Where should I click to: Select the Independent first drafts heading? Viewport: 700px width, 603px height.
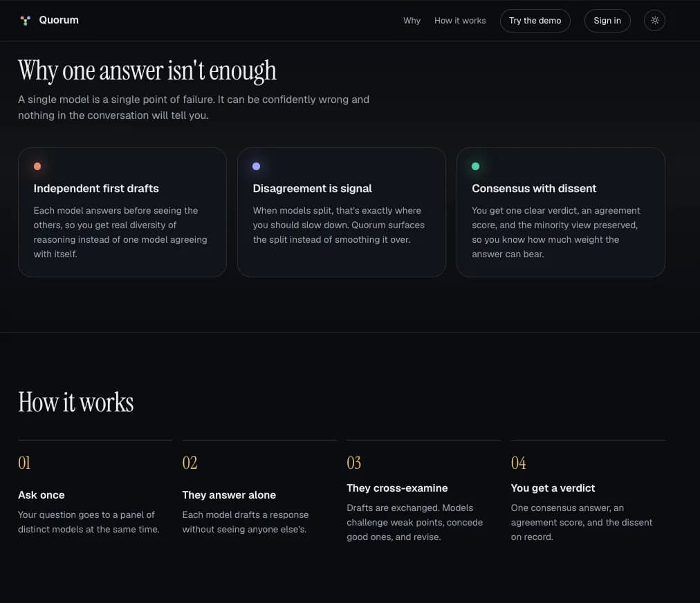[x=96, y=188]
